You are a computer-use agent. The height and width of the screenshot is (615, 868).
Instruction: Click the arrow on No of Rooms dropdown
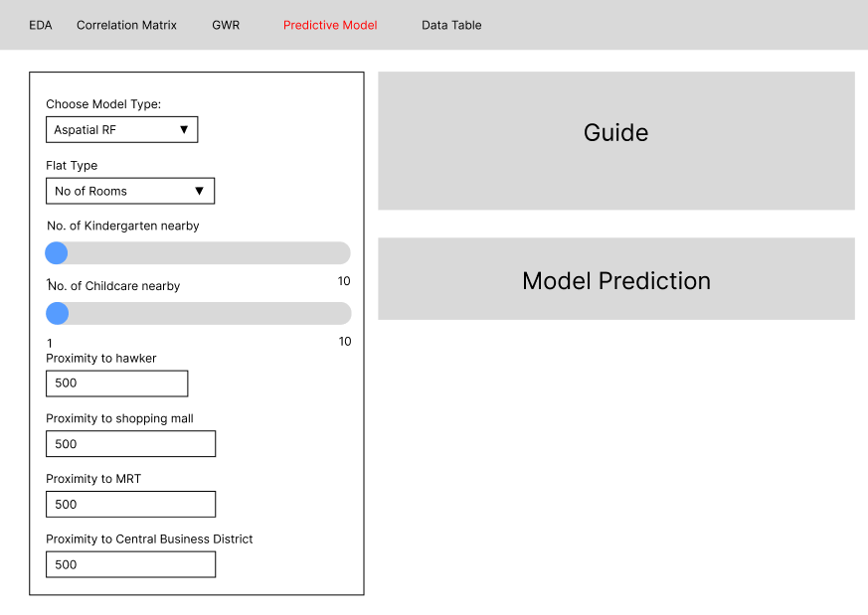pyautogui.click(x=199, y=191)
